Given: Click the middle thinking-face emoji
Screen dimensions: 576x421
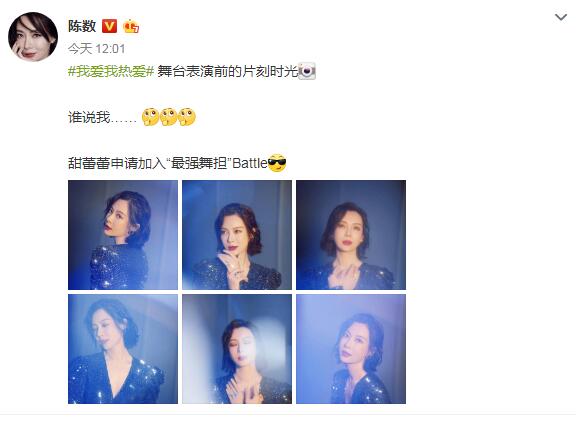Looking at the screenshot, I should pos(168,117).
